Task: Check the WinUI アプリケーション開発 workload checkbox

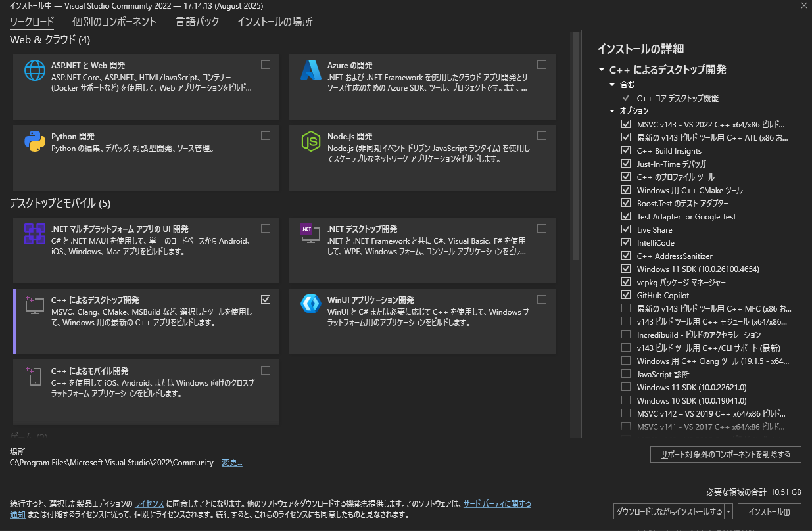Action: 542,299
